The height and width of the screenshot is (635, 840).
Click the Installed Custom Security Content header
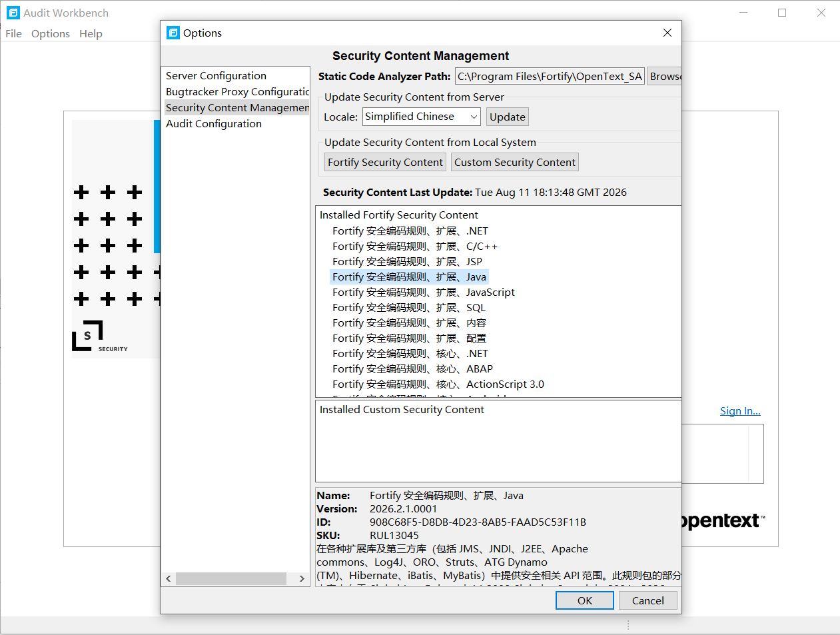tap(402, 410)
